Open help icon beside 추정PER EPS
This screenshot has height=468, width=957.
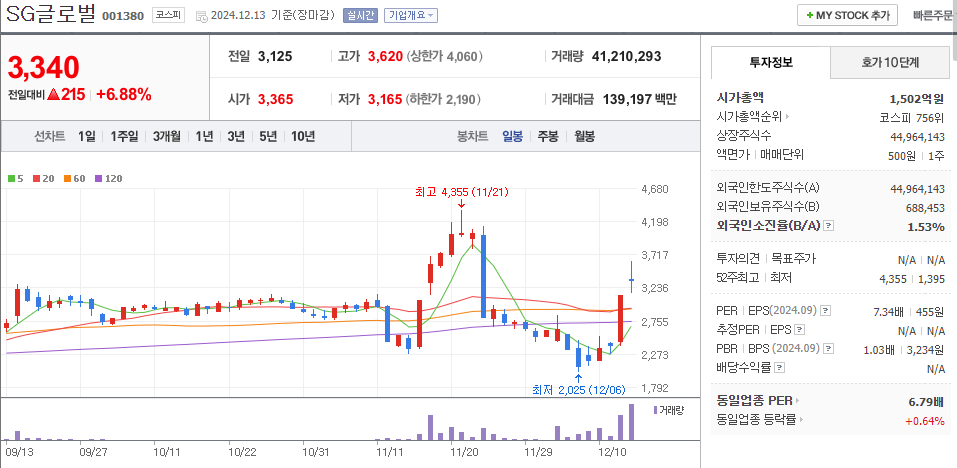pos(800,330)
